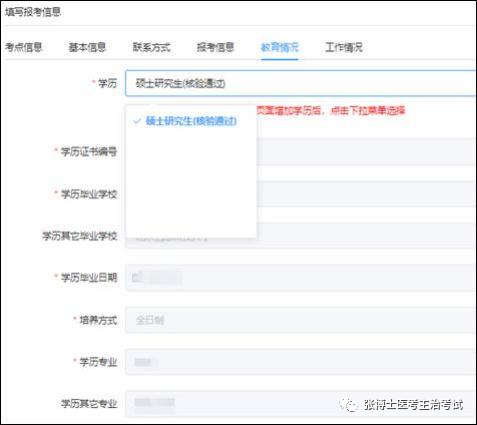477x425 pixels.
Task: Open the 基本信息 tab
Action: click(x=87, y=47)
